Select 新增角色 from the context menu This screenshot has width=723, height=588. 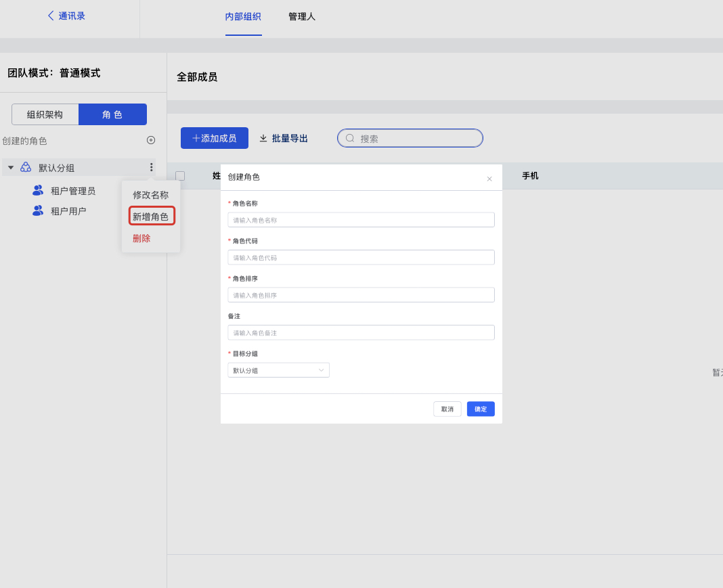[x=151, y=217]
